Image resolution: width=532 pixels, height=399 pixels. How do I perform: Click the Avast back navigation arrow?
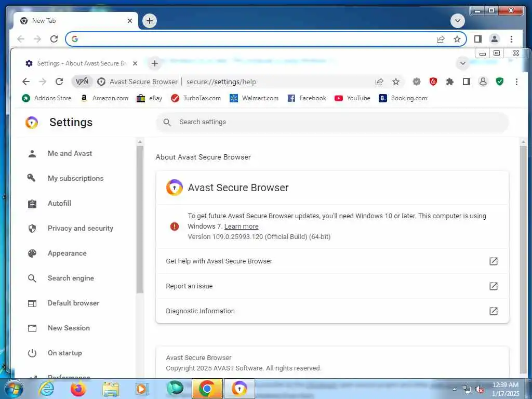point(26,82)
